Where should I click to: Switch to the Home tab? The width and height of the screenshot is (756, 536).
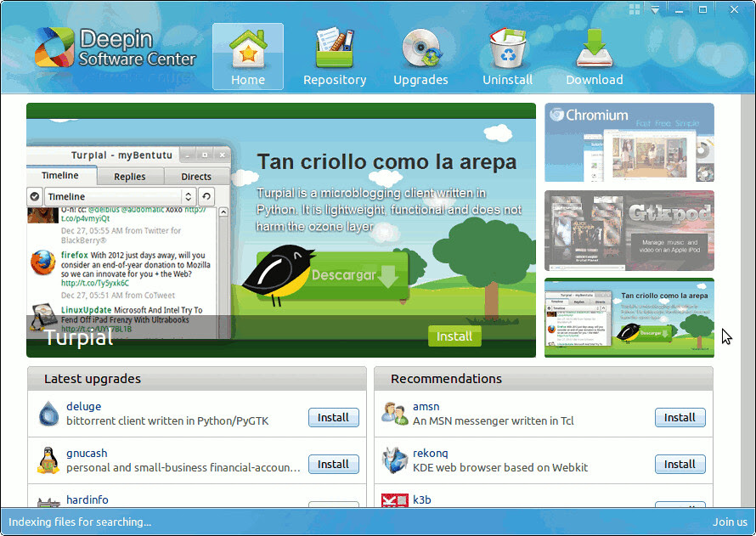(x=247, y=54)
